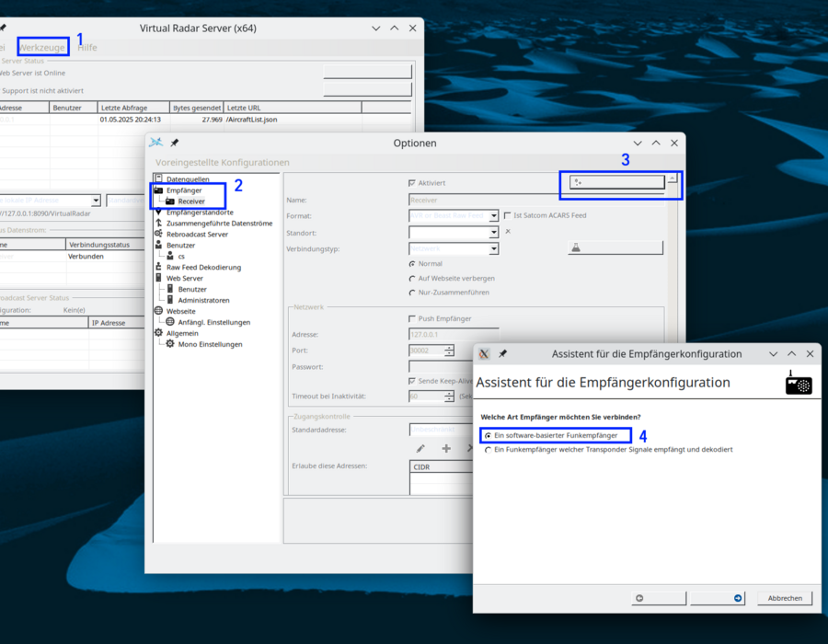This screenshot has width=828, height=644.
Task: Click the Mono Einstellungen gear icon
Action: [x=170, y=344]
